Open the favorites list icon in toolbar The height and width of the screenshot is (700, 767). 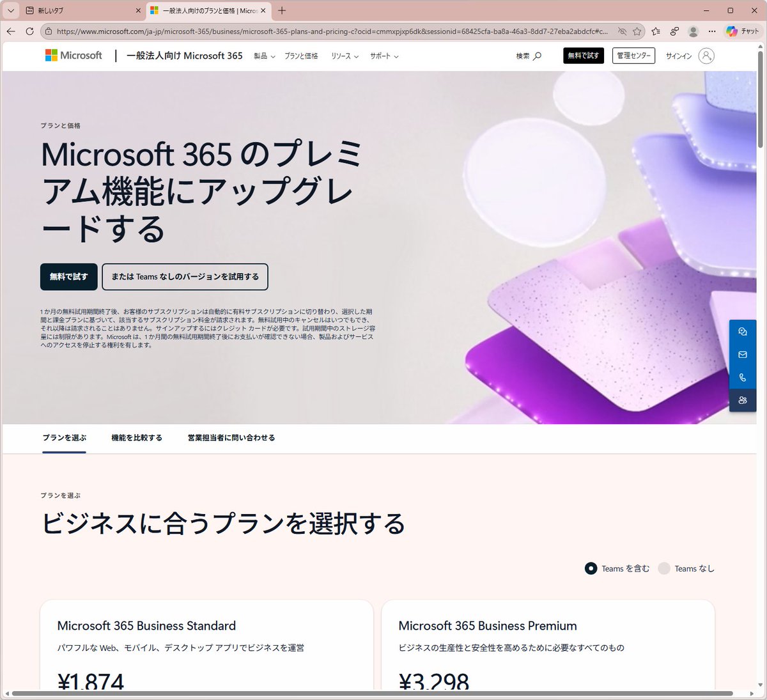pyautogui.click(x=656, y=31)
